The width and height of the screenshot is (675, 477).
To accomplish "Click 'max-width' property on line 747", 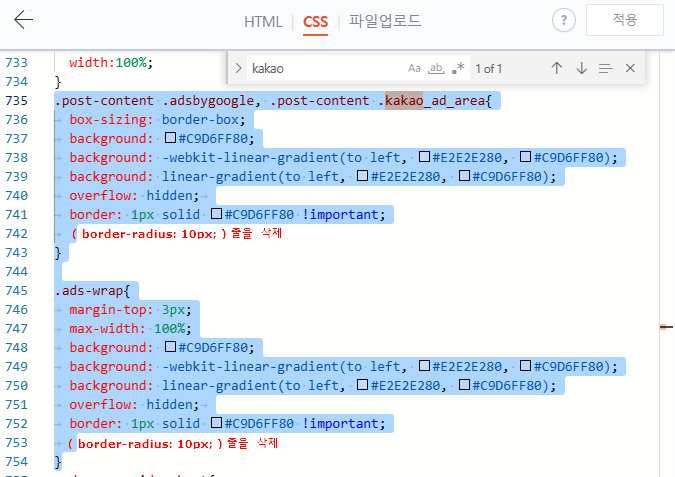I will [x=104, y=329].
